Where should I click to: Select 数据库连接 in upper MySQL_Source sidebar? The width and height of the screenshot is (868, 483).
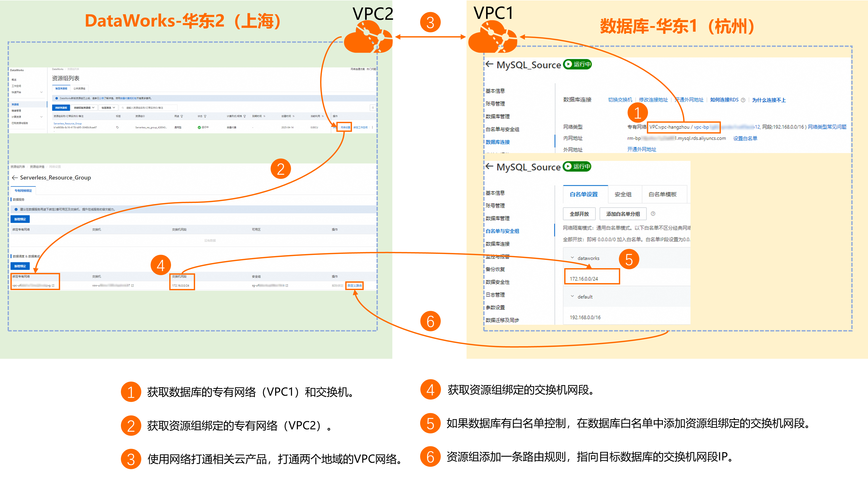click(x=498, y=142)
